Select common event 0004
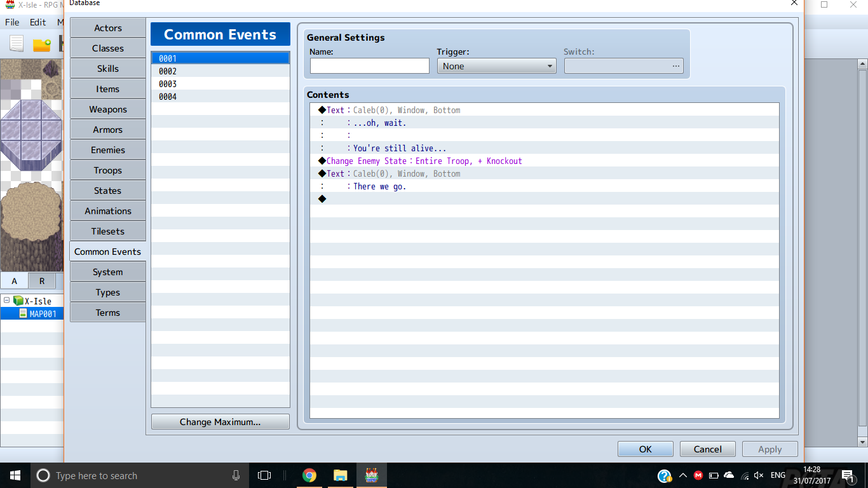This screenshot has height=488, width=868. [x=220, y=97]
